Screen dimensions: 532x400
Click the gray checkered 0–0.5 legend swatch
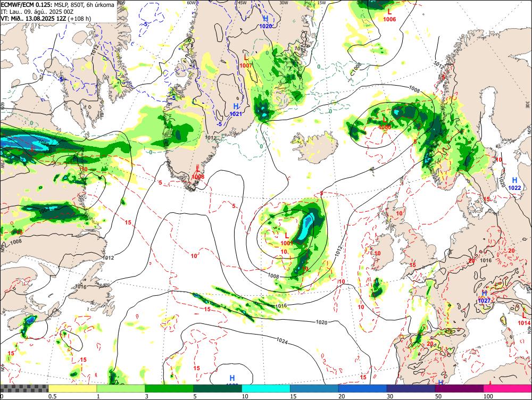click(x=24, y=388)
